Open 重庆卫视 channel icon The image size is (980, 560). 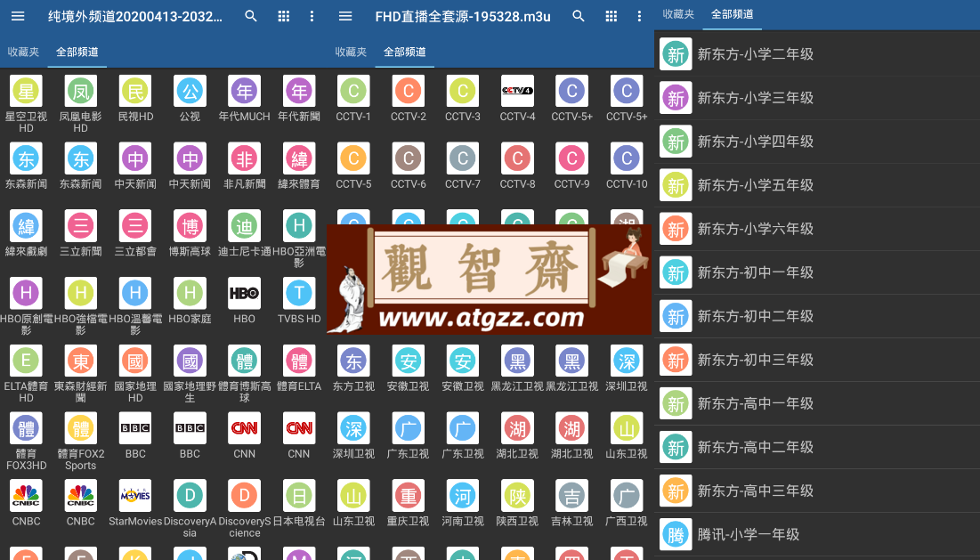tap(409, 496)
